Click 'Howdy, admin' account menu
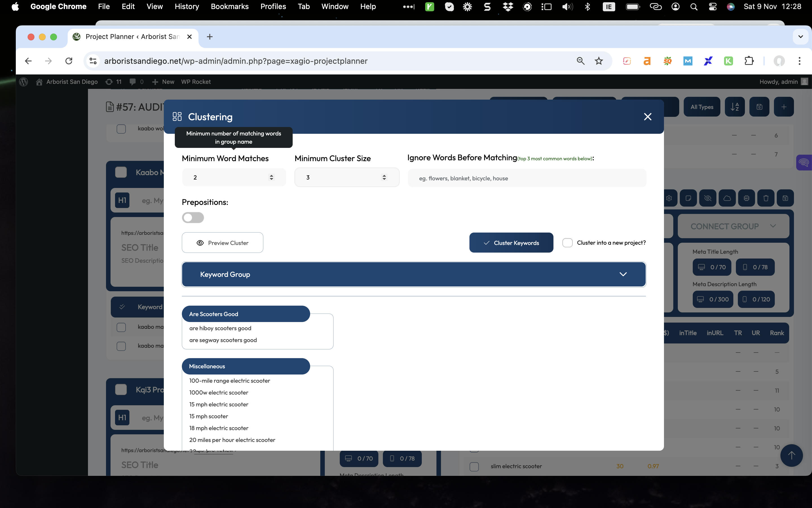The image size is (812, 508). click(x=784, y=82)
